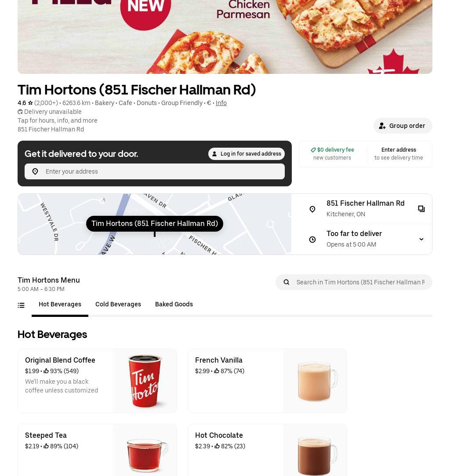Click the location pin icon in address field

(x=35, y=171)
